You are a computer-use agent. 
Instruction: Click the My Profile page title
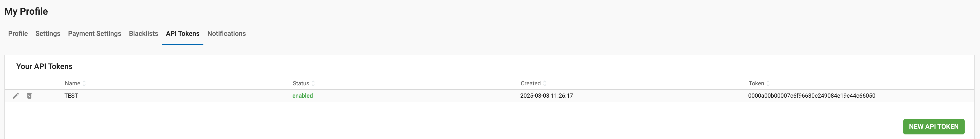click(26, 12)
